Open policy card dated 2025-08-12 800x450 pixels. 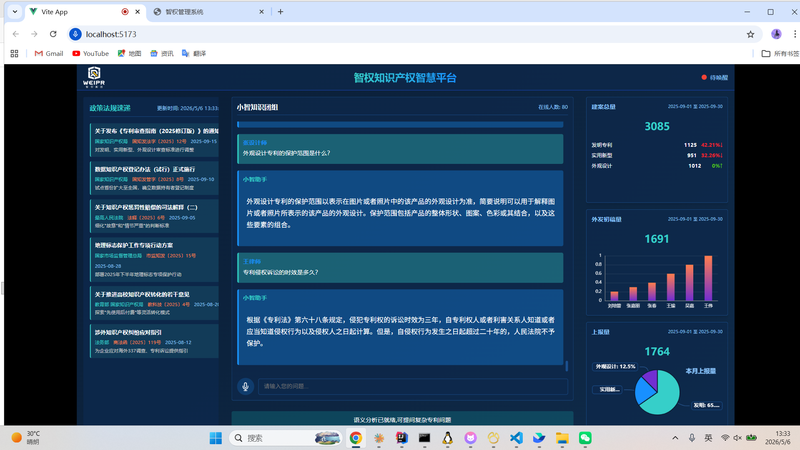(x=154, y=341)
